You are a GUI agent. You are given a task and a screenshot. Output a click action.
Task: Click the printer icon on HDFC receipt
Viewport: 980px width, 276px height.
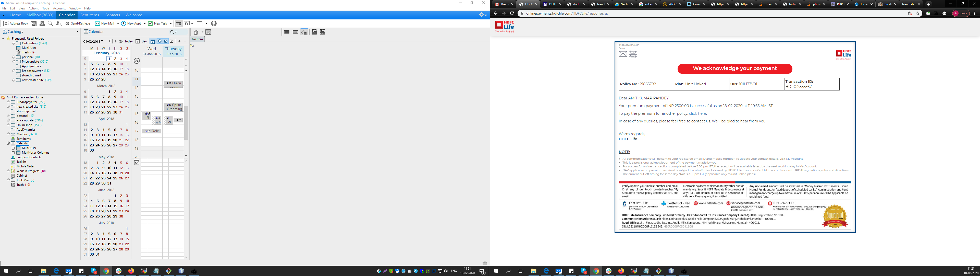[633, 54]
